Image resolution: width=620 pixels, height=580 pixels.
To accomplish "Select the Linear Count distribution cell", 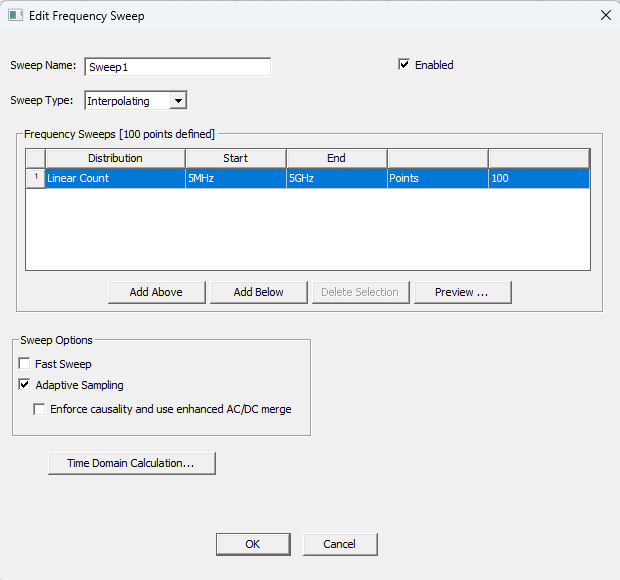I will (x=115, y=178).
